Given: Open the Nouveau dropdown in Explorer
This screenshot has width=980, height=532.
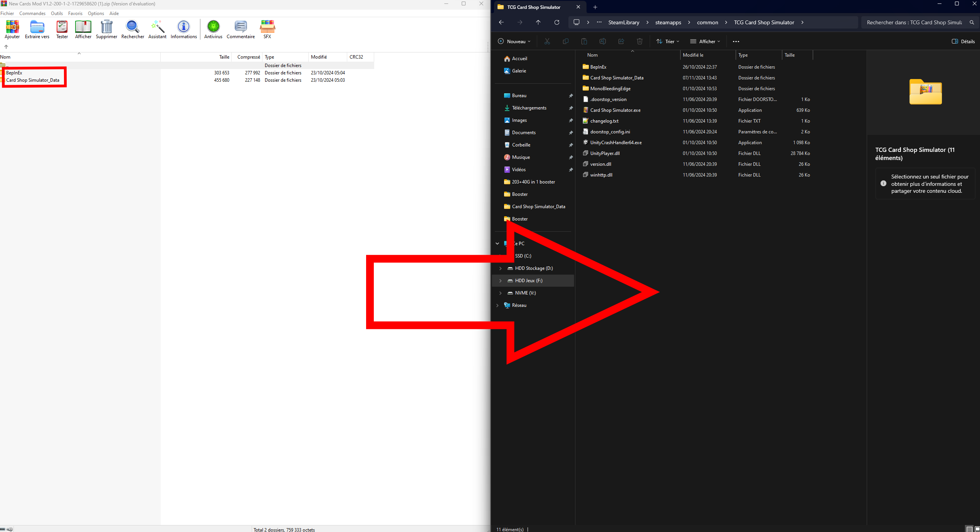Looking at the screenshot, I should pos(514,41).
